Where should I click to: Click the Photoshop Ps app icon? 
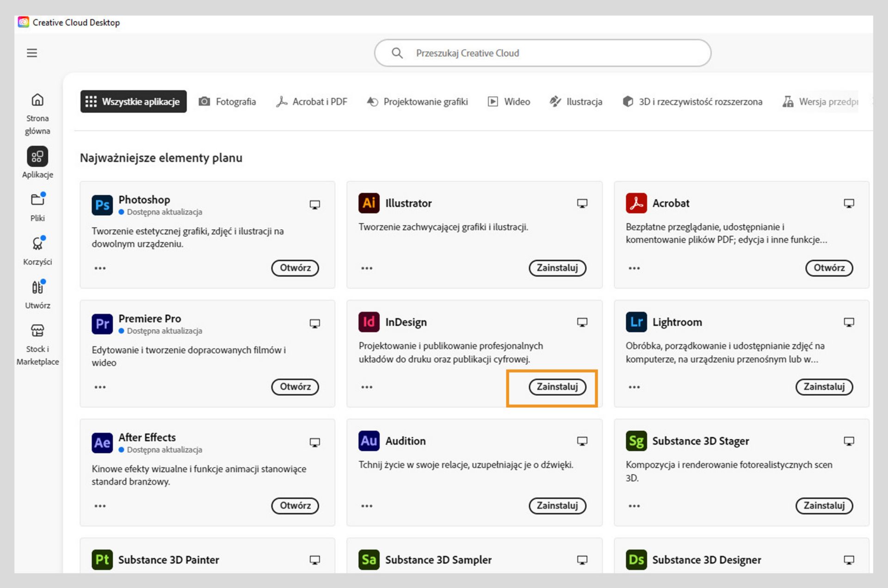[102, 205]
